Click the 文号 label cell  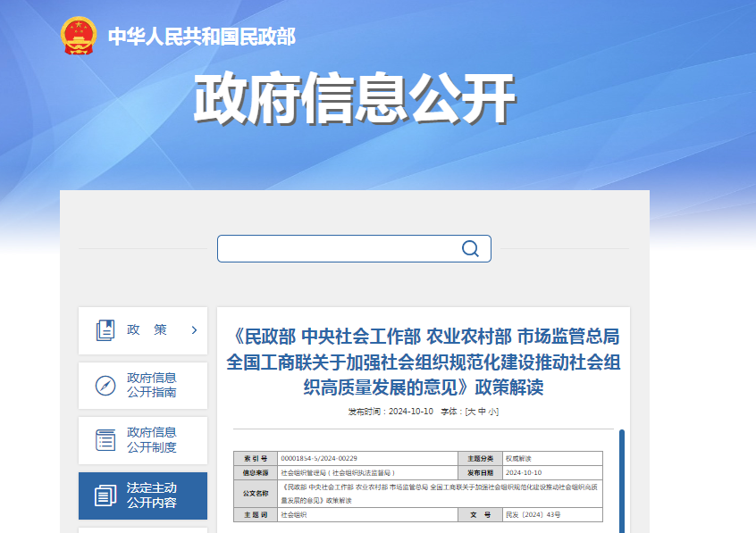pyautogui.click(x=480, y=514)
